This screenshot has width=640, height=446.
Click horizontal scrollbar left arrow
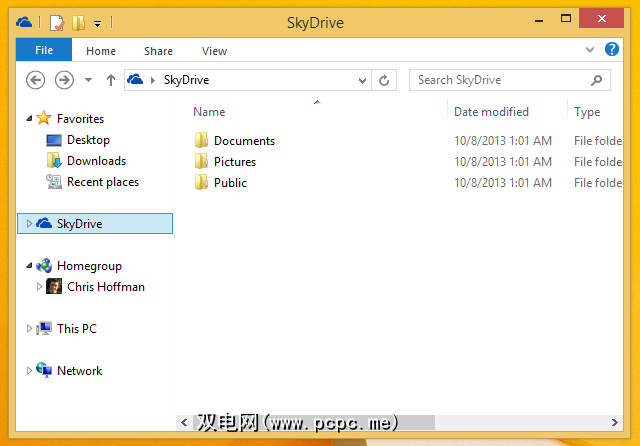pyautogui.click(x=184, y=423)
